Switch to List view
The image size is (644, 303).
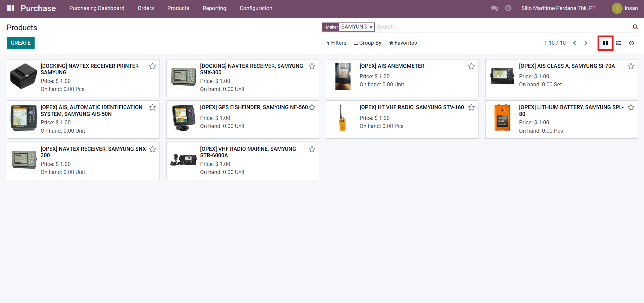tap(618, 43)
